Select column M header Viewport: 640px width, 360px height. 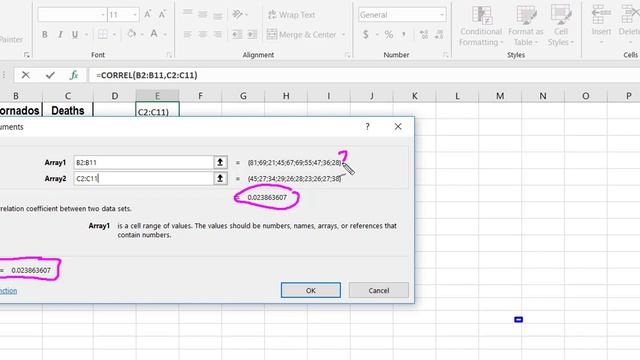500,96
